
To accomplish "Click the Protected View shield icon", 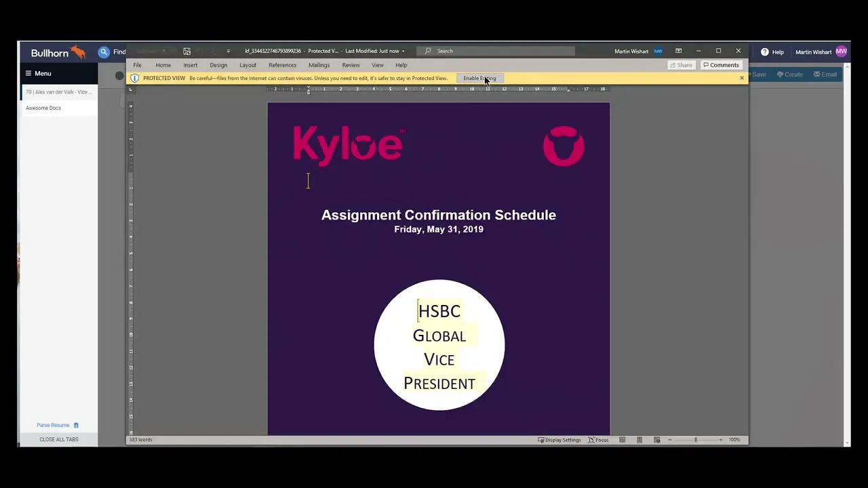I will click(134, 78).
